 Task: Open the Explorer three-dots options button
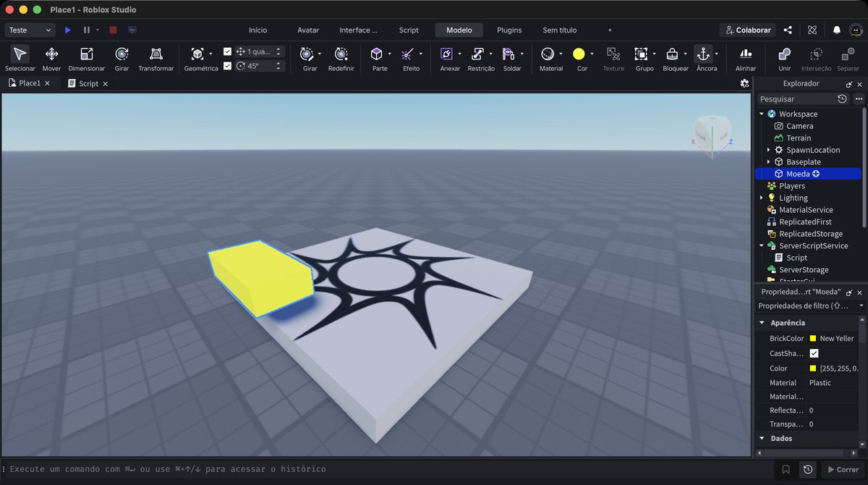tap(859, 98)
